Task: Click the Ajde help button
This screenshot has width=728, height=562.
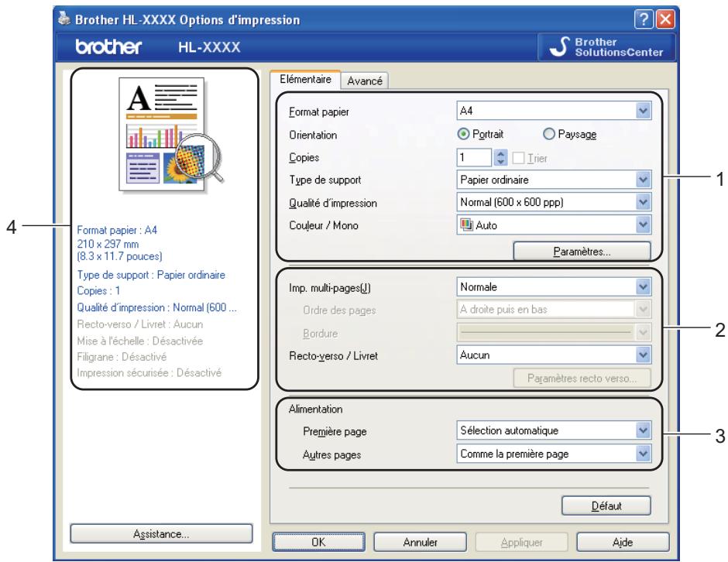Action: point(623,542)
